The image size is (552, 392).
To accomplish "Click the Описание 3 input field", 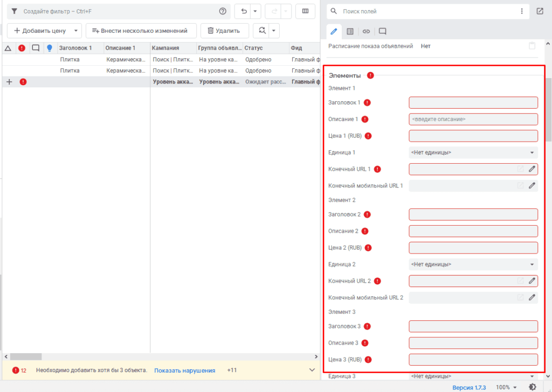I will (473, 343).
